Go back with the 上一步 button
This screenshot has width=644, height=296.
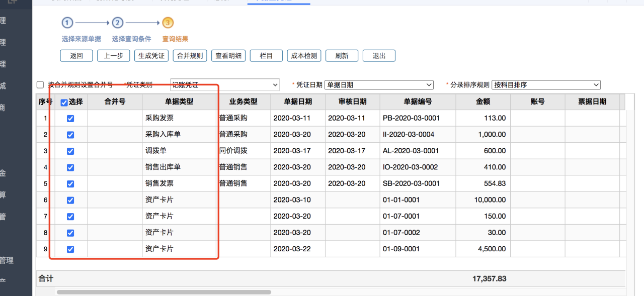point(114,56)
